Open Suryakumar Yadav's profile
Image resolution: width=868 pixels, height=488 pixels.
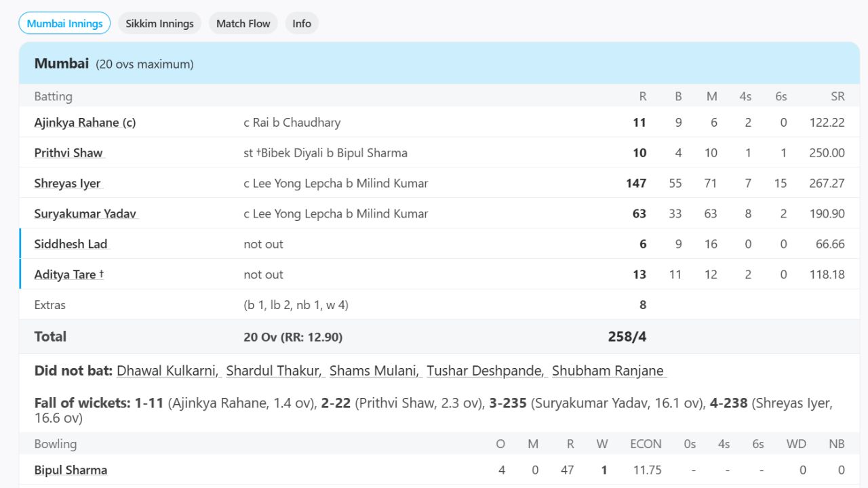[85, 213]
